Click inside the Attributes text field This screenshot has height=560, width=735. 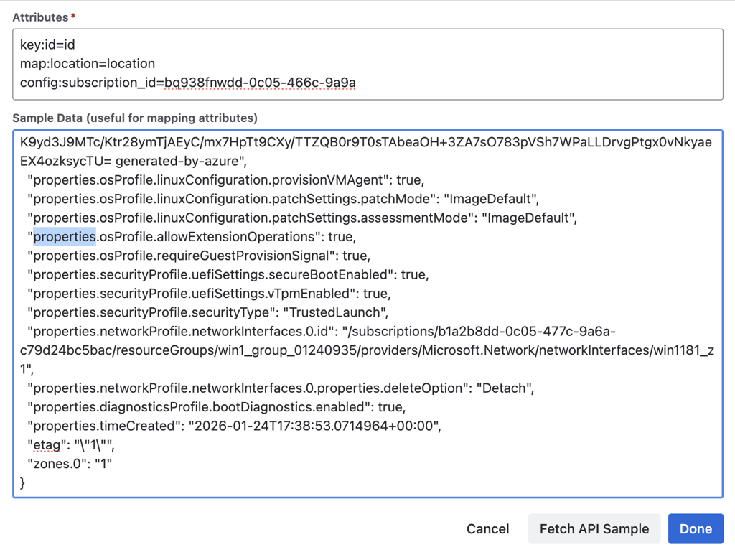tap(502, 64)
